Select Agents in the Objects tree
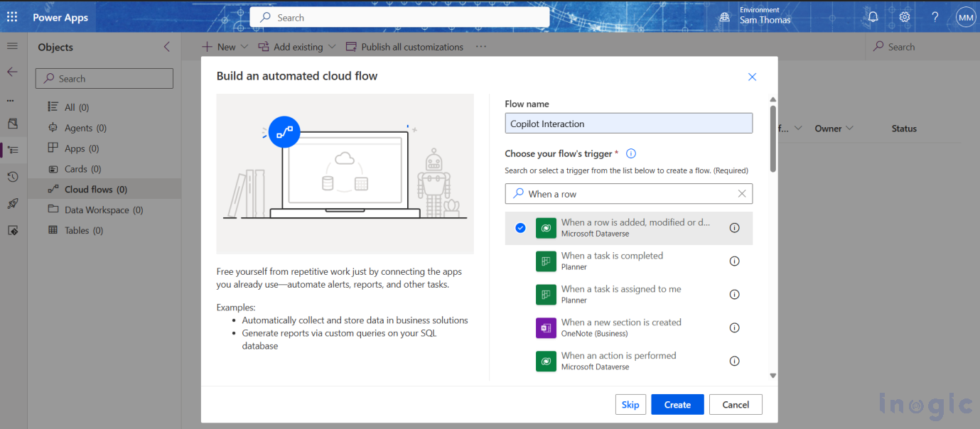The width and height of the screenshot is (980, 429). pyautogui.click(x=79, y=128)
